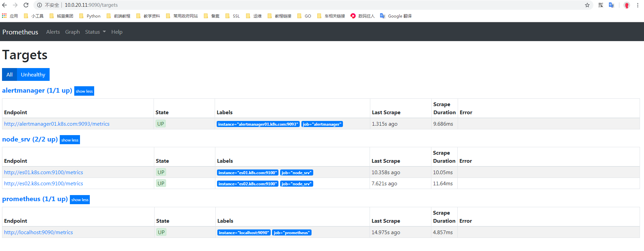The image size is (644, 251).
Task: Open the 小工具 bookmark folder
Action: click(x=34, y=16)
